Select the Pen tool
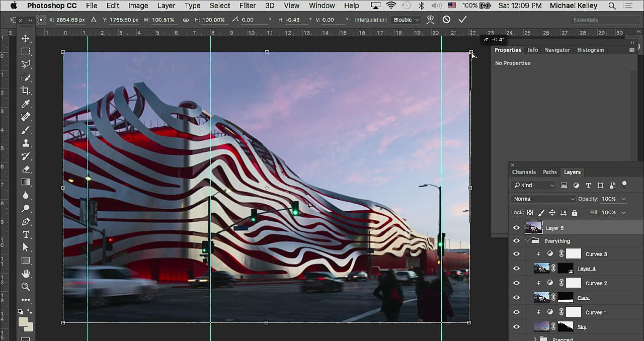Viewport: 644px width, 341px height. (26, 222)
